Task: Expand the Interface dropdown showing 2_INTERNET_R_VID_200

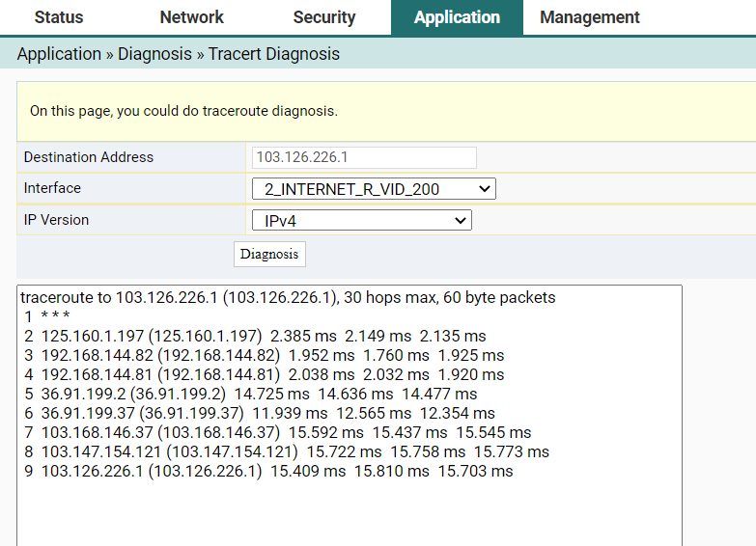Action: (373, 189)
